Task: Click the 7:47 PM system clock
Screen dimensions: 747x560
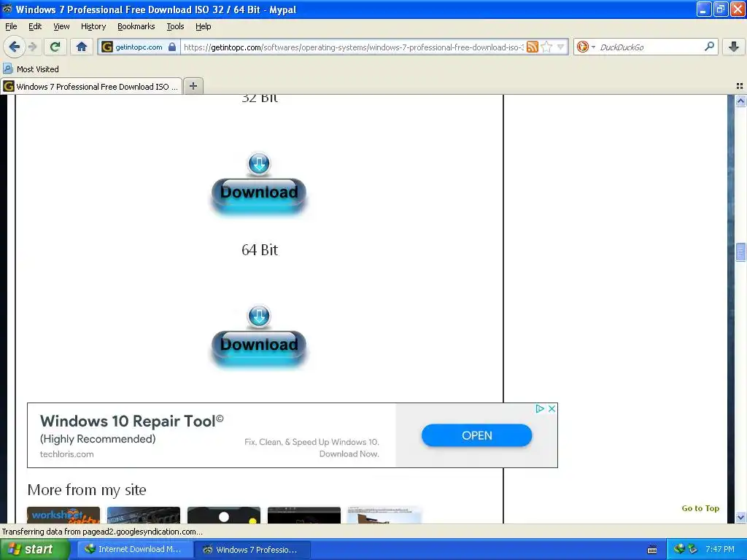Action: tap(720, 549)
